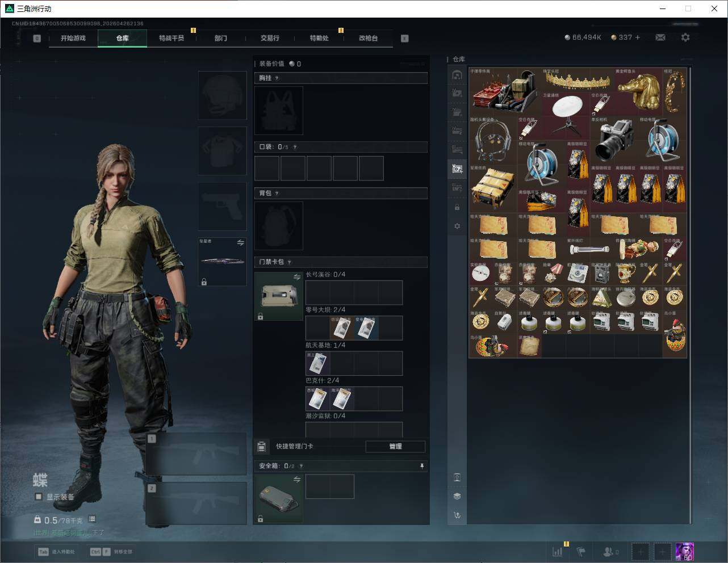This screenshot has height=563, width=728.
Task: Select the porcelain figurine item
Action: [638, 249]
